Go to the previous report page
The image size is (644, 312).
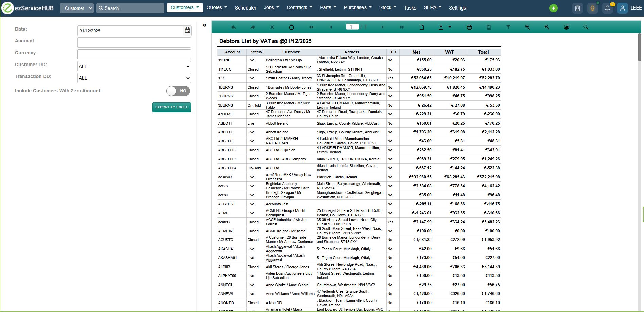pyautogui.click(x=331, y=27)
